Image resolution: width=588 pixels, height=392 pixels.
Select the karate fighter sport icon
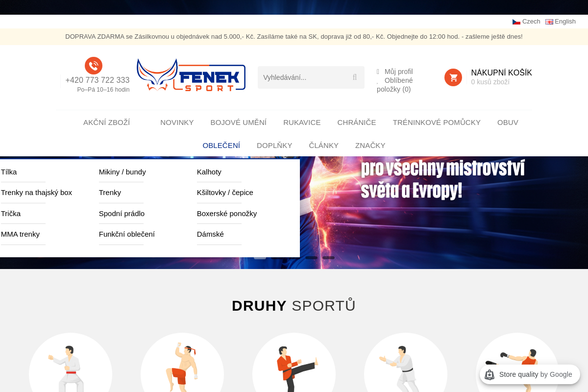pyautogui.click(x=71, y=368)
